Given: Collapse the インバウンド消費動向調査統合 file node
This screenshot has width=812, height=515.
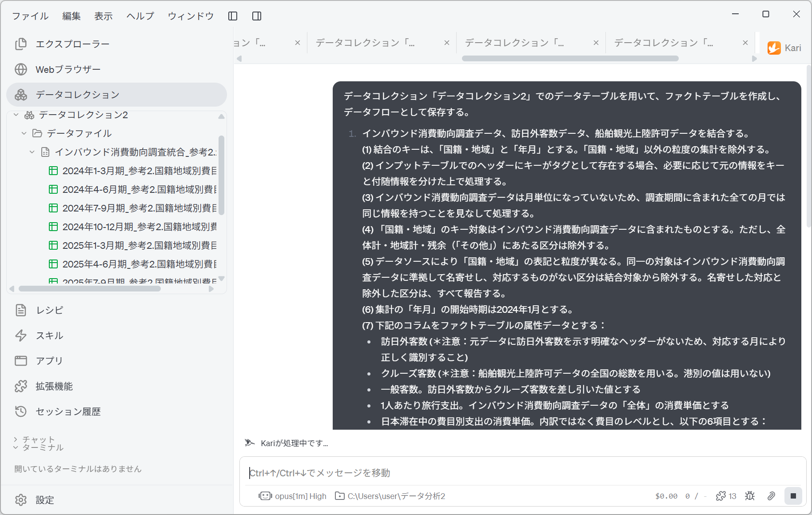Looking at the screenshot, I should pyautogui.click(x=32, y=152).
